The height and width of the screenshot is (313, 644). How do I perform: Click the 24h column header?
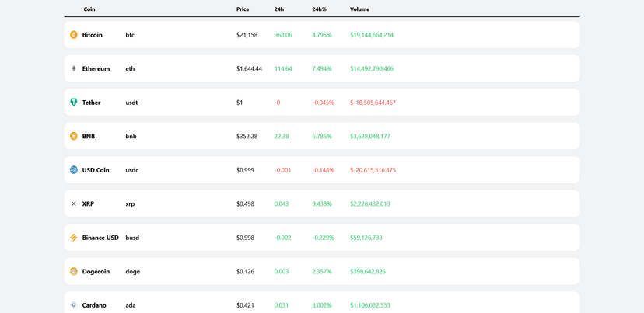(279, 9)
